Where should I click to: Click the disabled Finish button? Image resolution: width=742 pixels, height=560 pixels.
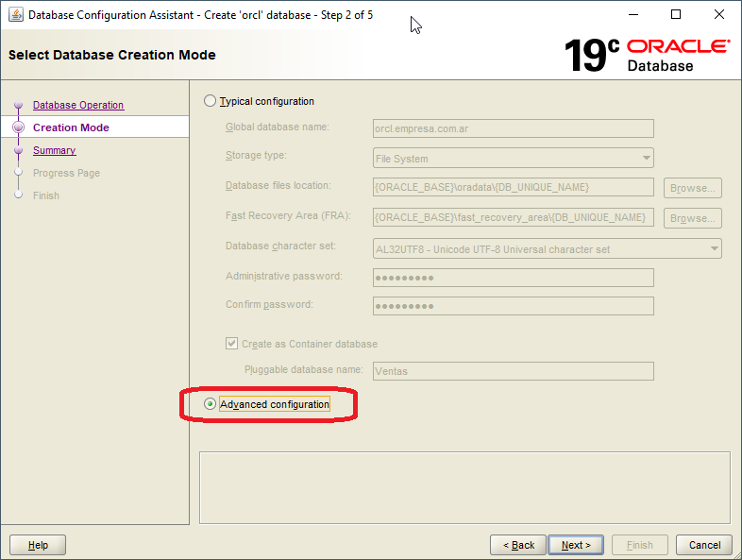point(640,545)
